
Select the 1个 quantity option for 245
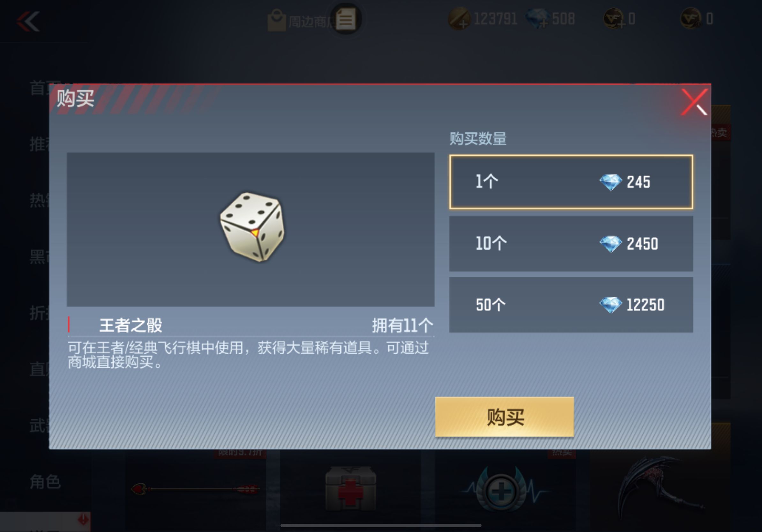571,182
